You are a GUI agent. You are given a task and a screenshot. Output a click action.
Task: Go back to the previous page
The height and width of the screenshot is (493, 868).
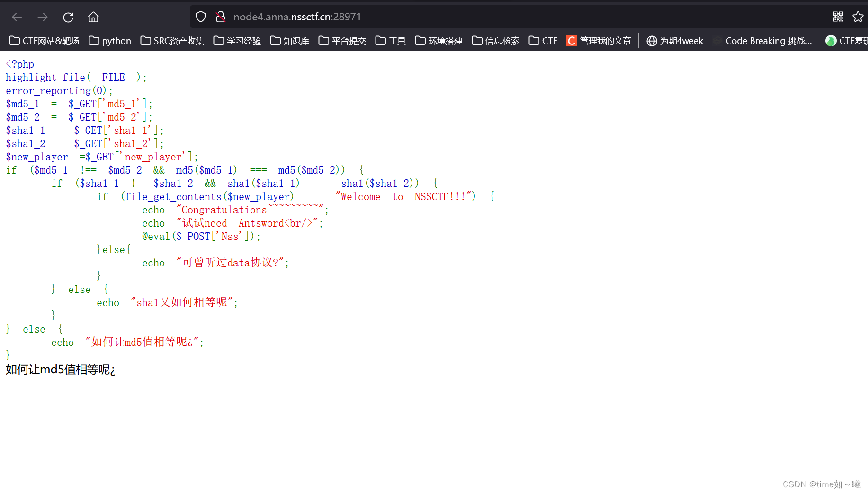click(17, 17)
